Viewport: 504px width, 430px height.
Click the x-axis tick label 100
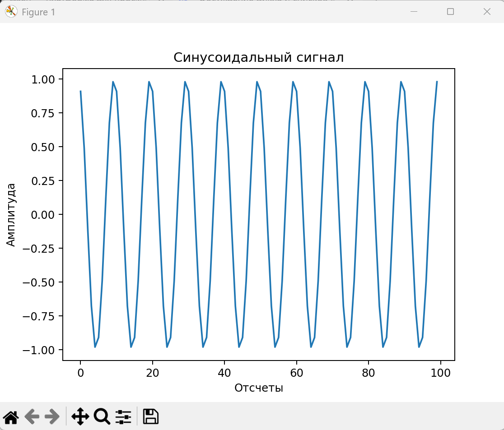click(440, 373)
